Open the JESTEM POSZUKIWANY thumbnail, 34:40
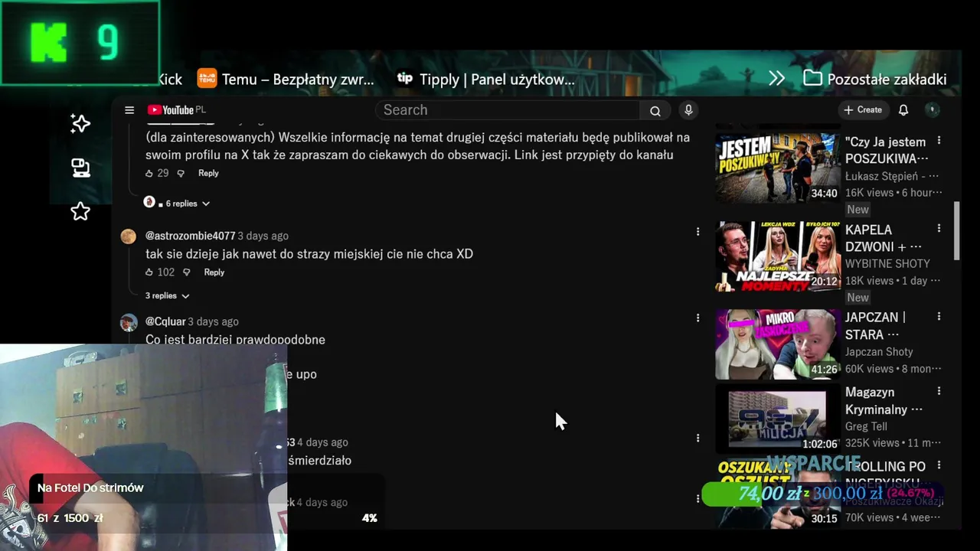The width and height of the screenshot is (980, 551). point(777,168)
